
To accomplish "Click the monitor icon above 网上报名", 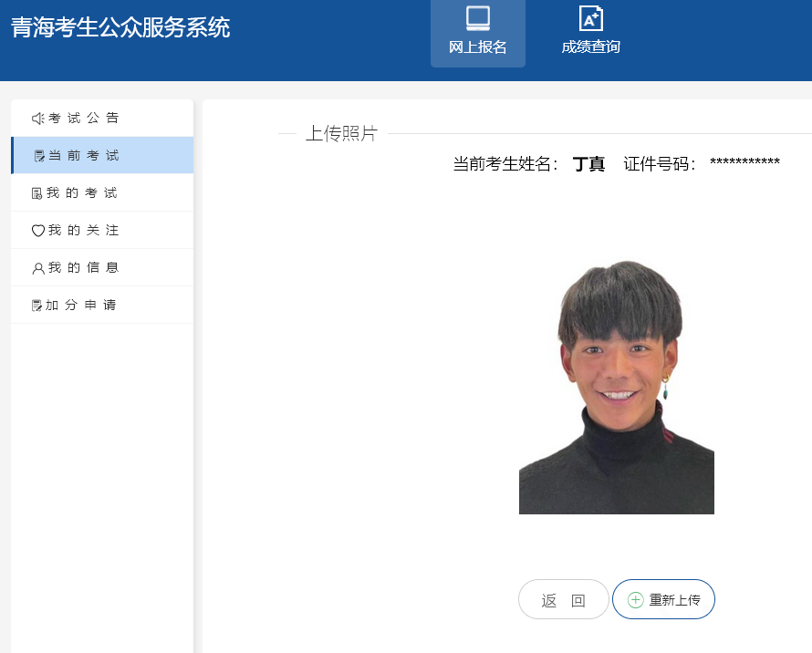I will point(478,18).
